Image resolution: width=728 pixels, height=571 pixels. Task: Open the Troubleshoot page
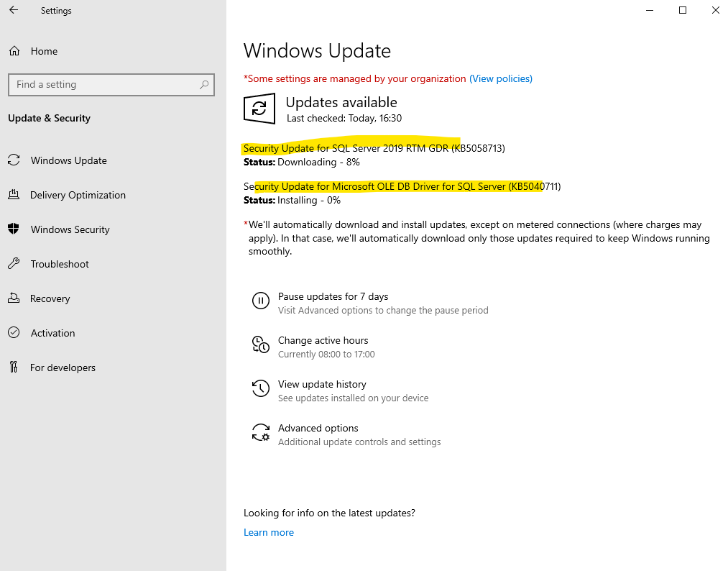60,264
